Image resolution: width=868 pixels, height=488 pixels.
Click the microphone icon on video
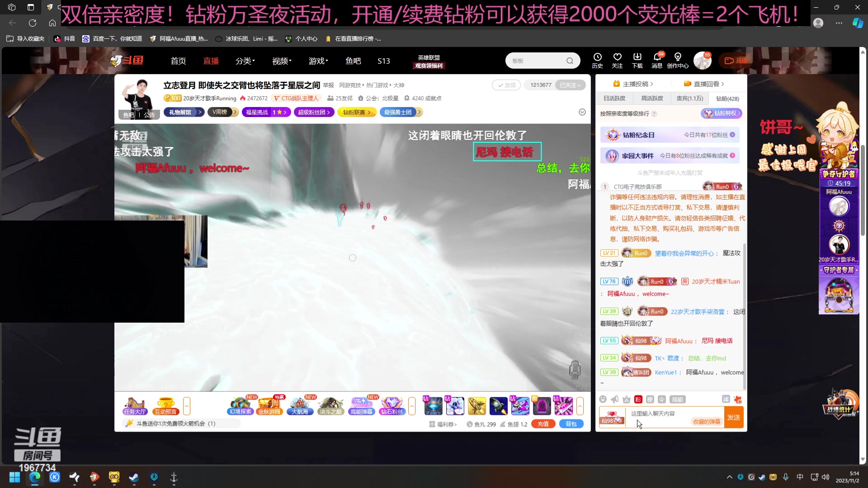point(575,370)
